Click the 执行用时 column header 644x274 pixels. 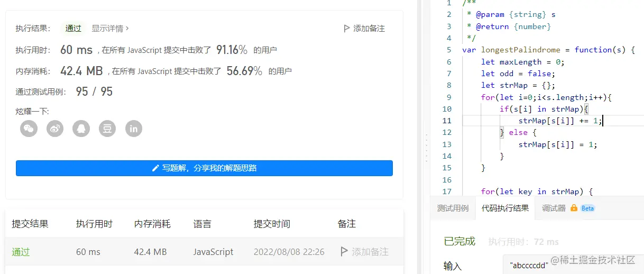tap(94, 224)
